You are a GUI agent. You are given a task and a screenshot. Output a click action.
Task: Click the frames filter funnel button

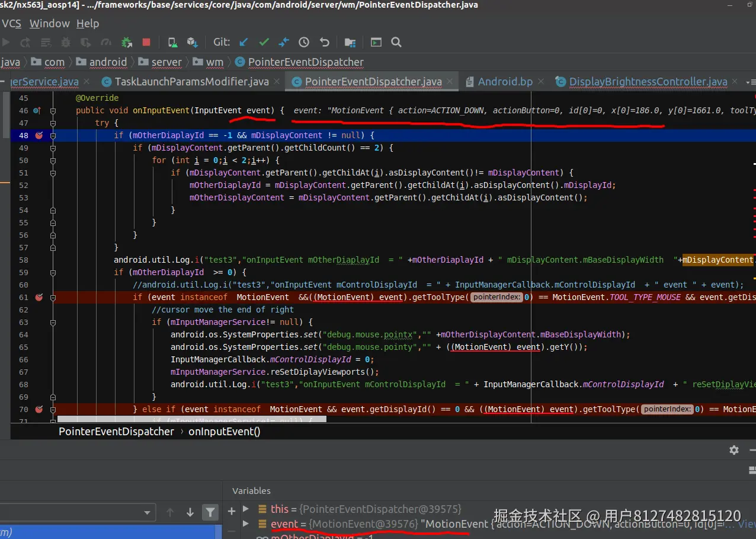[x=210, y=512]
